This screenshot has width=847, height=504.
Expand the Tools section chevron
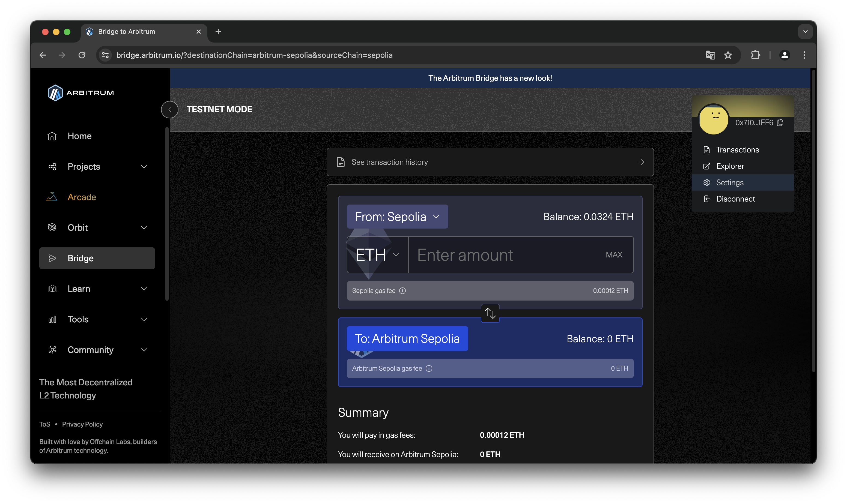click(144, 319)
